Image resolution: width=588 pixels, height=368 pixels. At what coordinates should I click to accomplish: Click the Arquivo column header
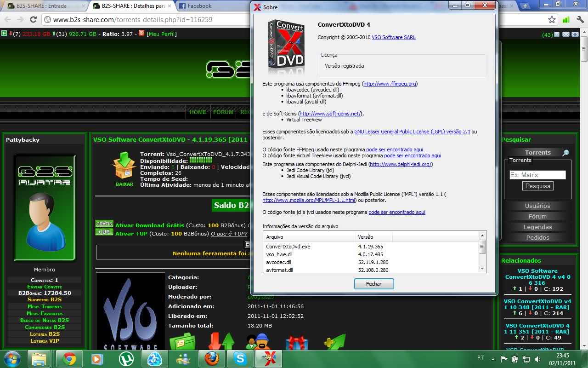tap(309, 237)
